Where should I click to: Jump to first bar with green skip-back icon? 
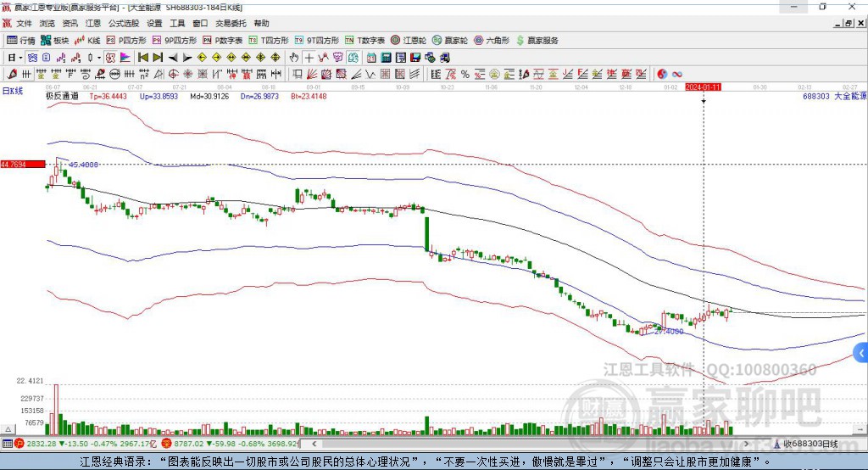click(x=142, y=58)
